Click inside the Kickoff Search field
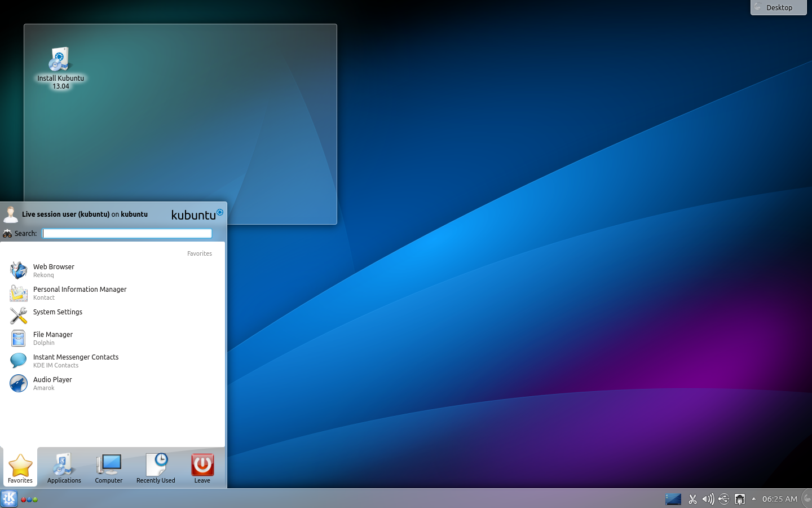812x508 pixels. (x=127, y=233)
